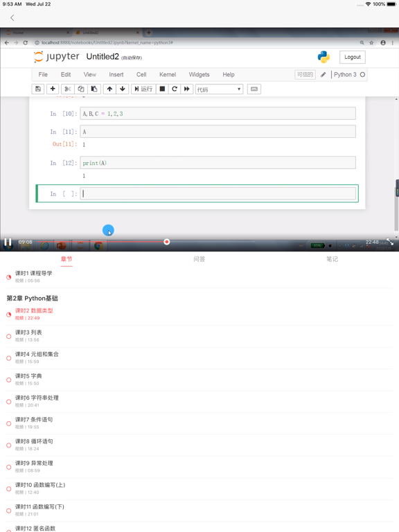Click the Python logo icon
Screen dimensions: 399x532
323,57
